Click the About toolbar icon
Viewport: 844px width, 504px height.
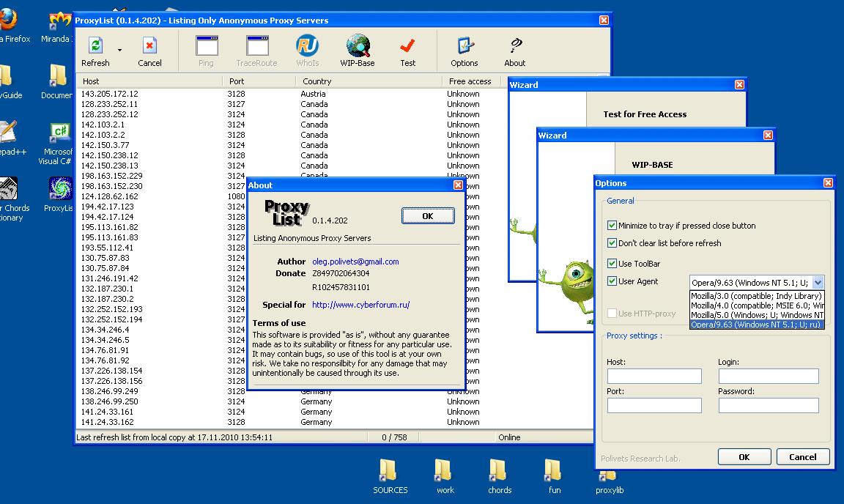point(515,45)
